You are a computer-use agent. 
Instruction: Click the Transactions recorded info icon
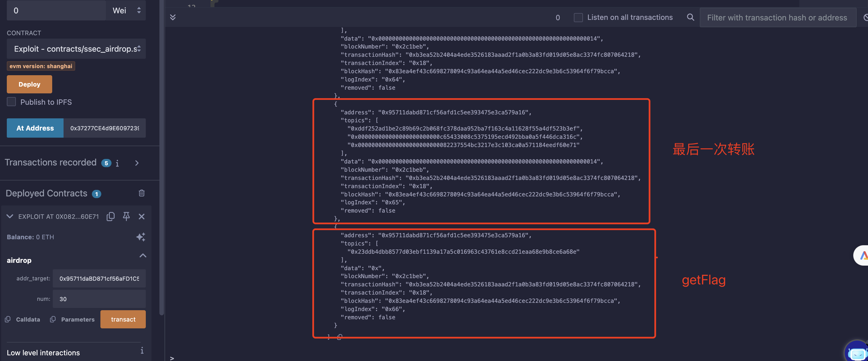pos(117,163)
